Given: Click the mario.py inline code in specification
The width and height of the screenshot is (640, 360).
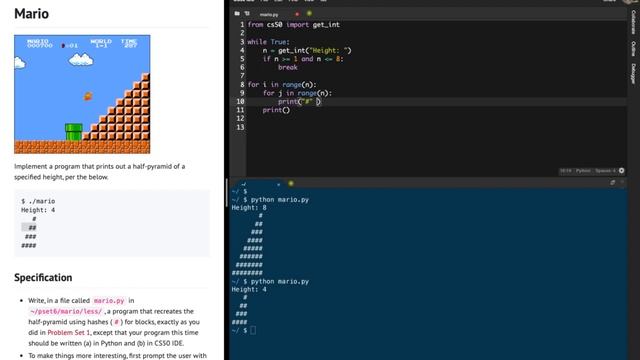Looking at the screenshot, I should click(109, 300).
